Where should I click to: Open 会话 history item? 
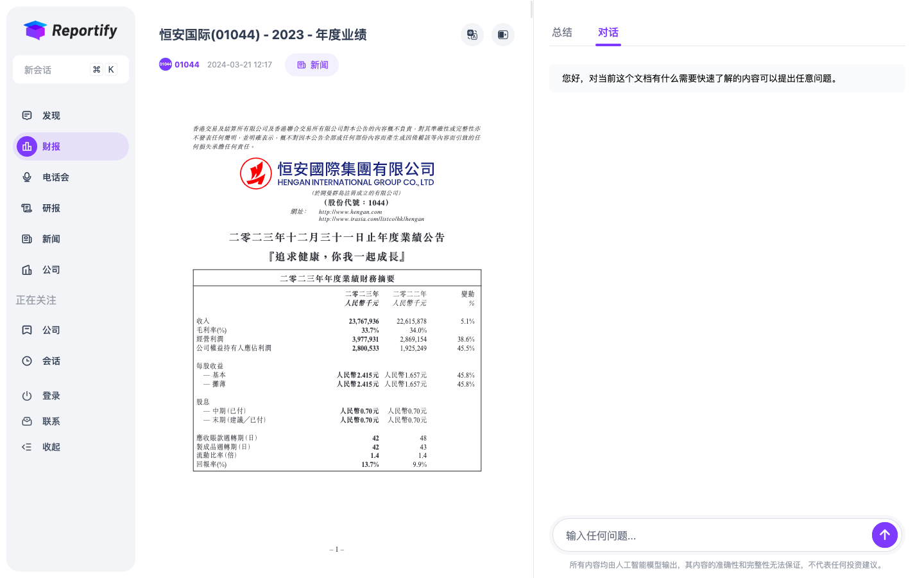click(71, 361)
